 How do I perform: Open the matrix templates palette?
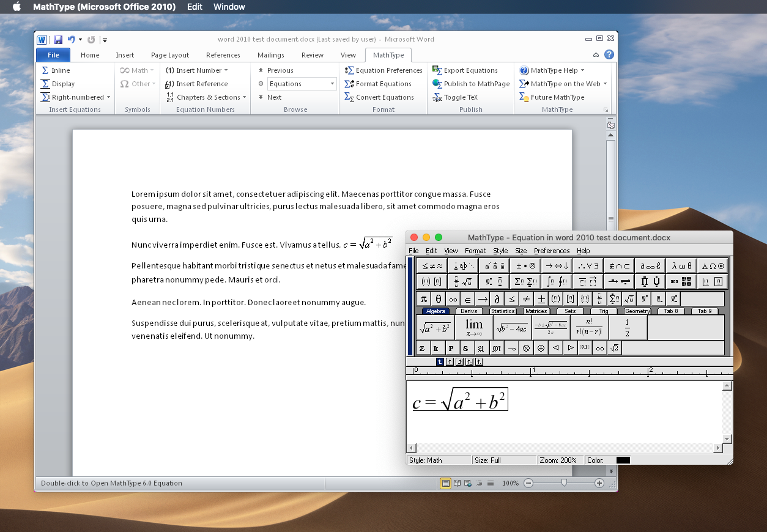coord(681,281)
